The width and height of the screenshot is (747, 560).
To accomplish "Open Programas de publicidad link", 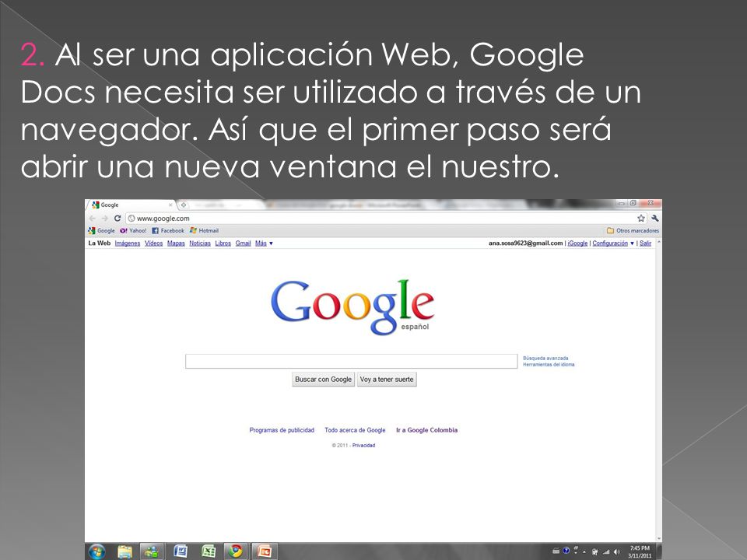I will point(282,430).
